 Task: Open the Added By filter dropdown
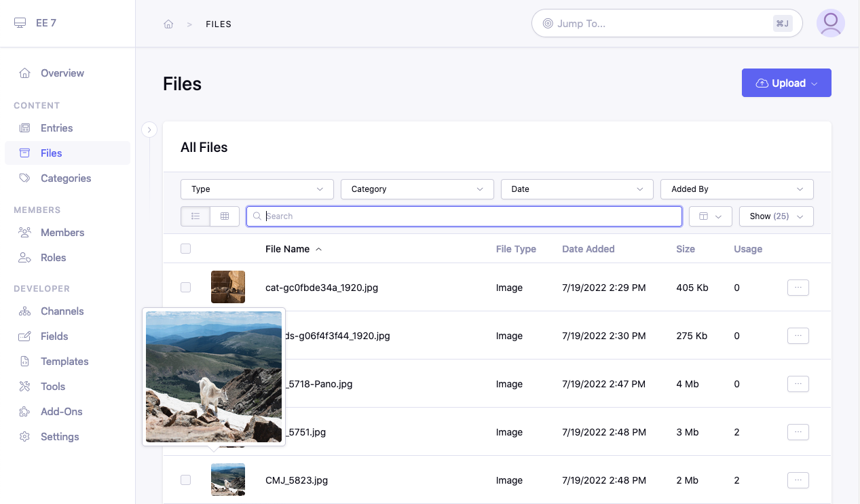(x=737, y=189)
